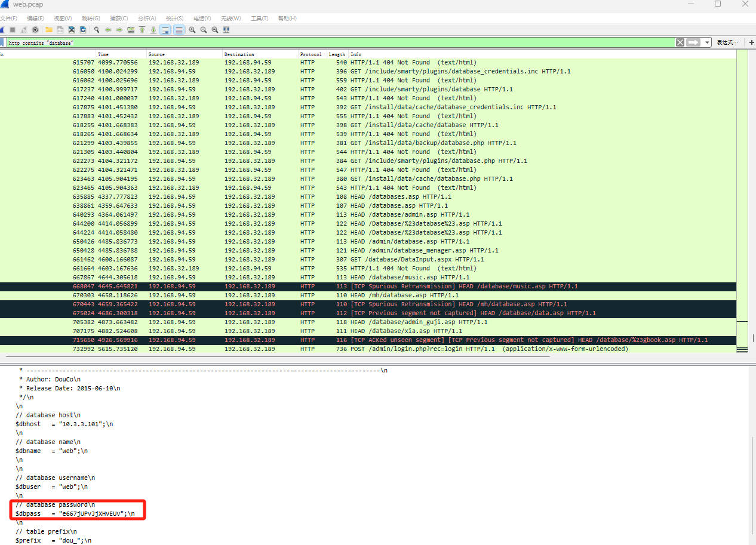The image size is (756, 545).
Task: Sort by the Time column header
Action: (x=121, y=54)
